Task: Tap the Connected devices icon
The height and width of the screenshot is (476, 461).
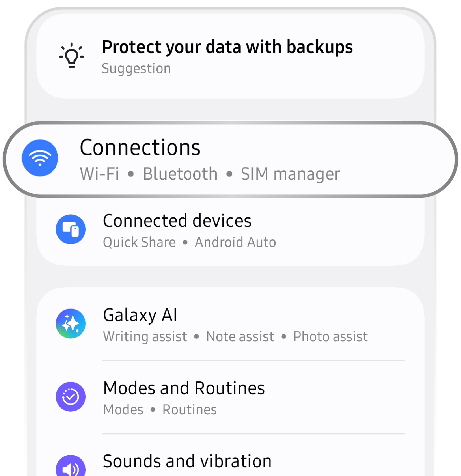Action: click(71, 229)
